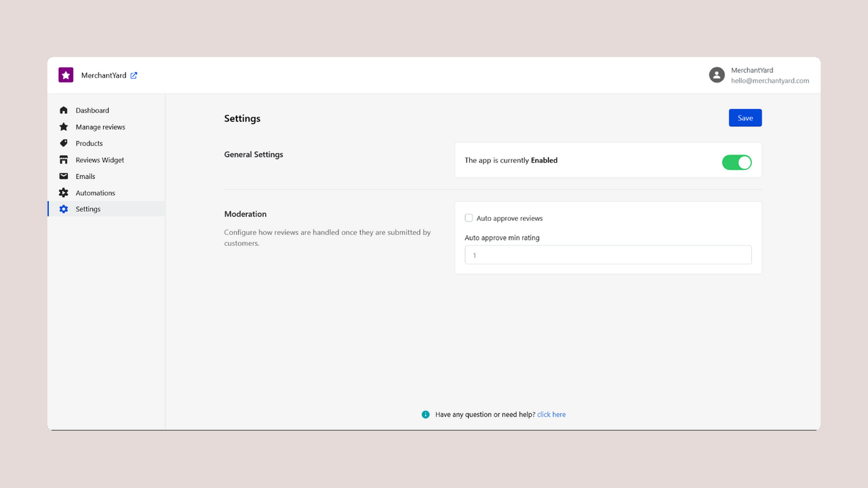Switch to the Automations section

click(95, 192)
